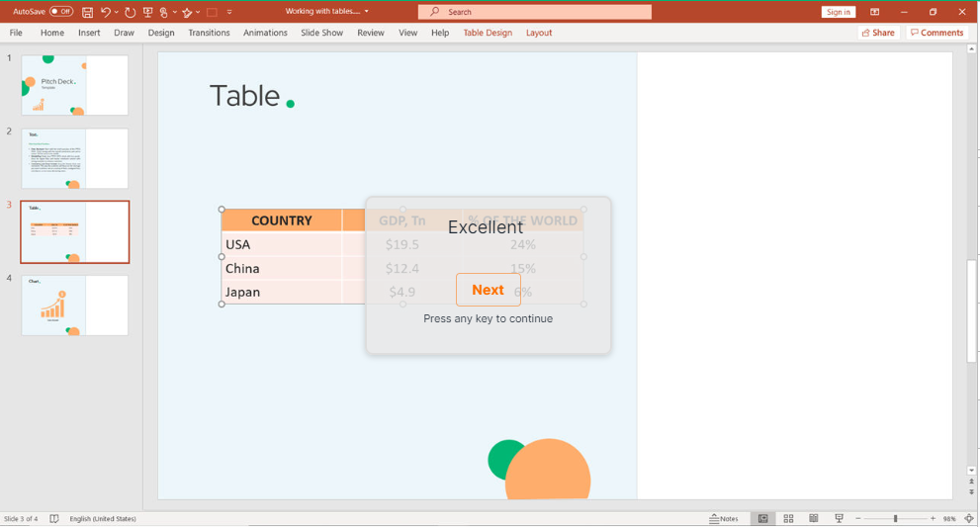
Task: Click the shapes quick access icon
Action: (x=187, y=12)
